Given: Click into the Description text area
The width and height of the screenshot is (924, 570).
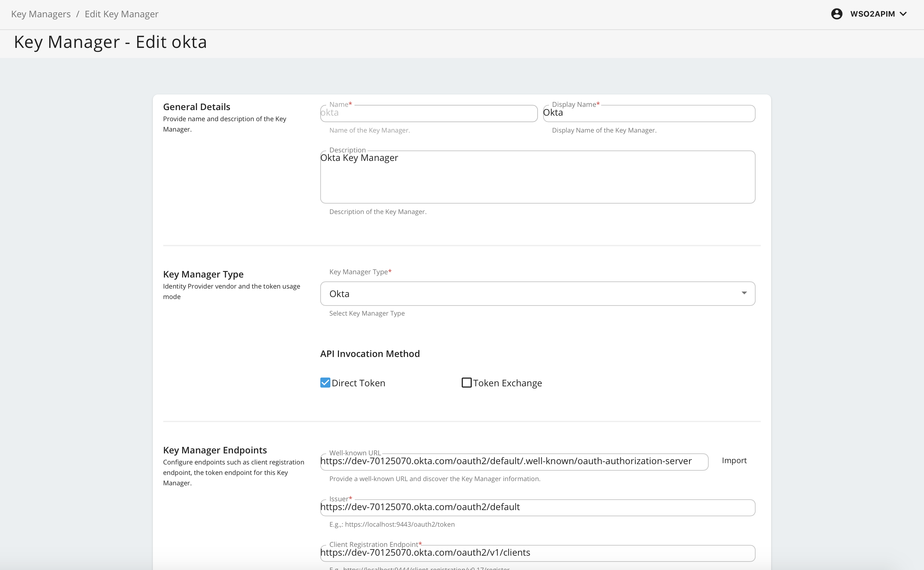Looking at the screenshot, I should (x=538, y=177).
